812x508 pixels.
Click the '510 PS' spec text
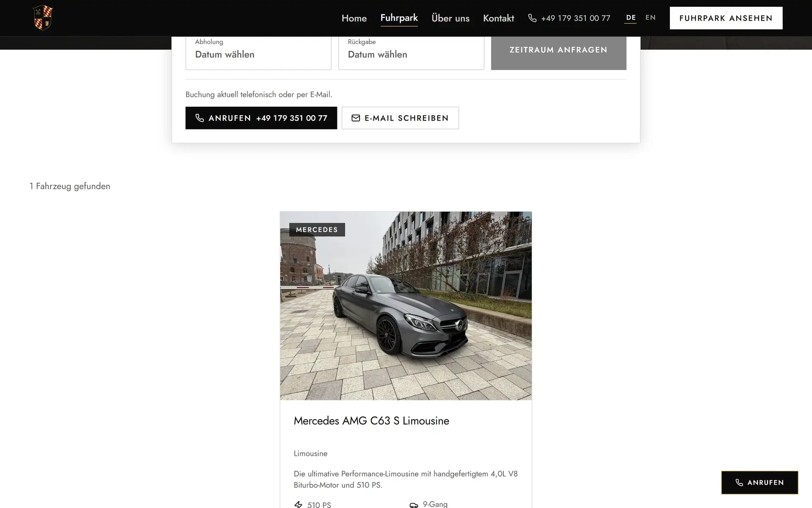319,505
